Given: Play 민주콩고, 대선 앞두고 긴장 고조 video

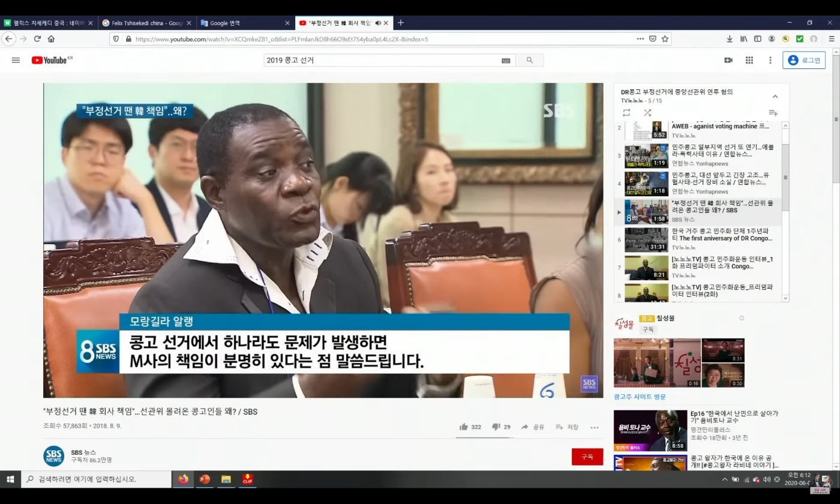Looking at the screenshot, I should tap(698, 184).
